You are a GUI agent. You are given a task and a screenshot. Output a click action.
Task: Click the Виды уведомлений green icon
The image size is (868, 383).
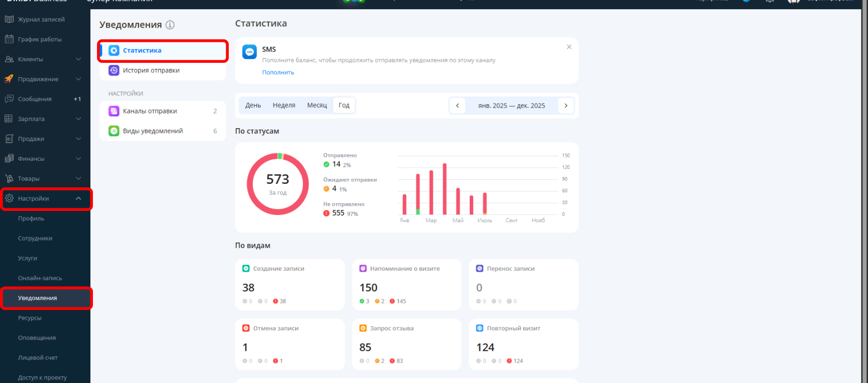pyautogui.click(x=114, y=131)
